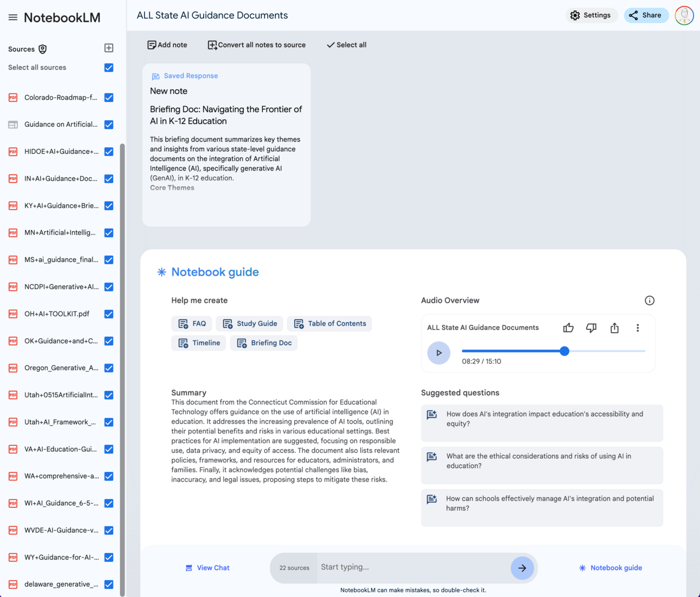This screenshot has width=700, height=597.
Task: Share the notebook
Action: (x=646, y=15)
